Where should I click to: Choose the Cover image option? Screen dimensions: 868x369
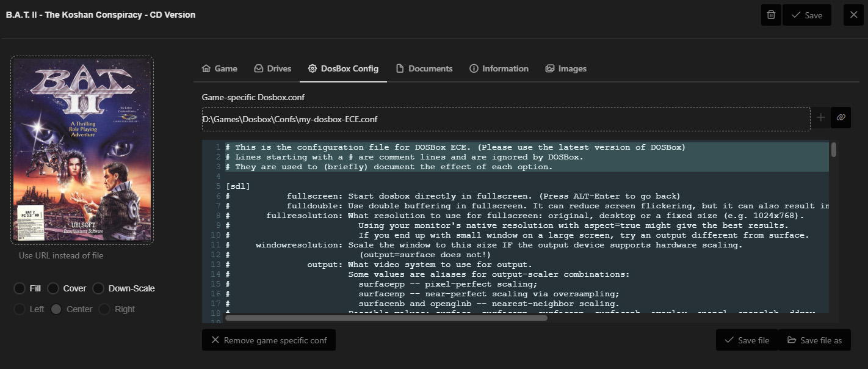tap(54, 288)
